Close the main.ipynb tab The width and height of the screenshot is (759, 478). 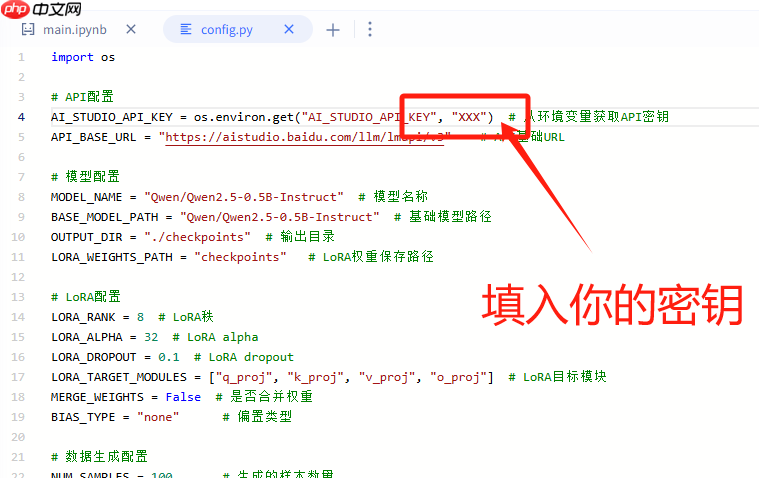click(x=130, y=30)
